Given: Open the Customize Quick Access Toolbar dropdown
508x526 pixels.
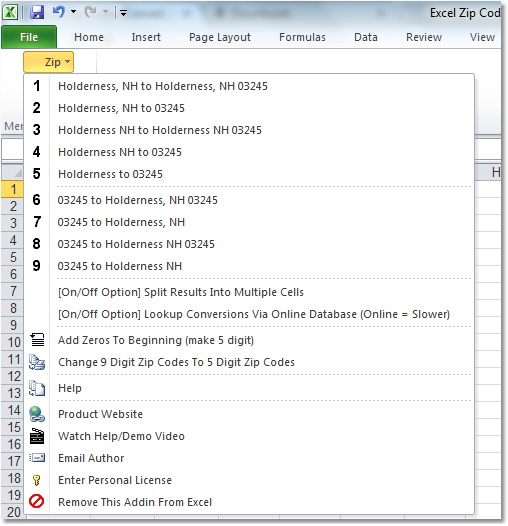Looking at the screenshot, I should click(123, 13).
